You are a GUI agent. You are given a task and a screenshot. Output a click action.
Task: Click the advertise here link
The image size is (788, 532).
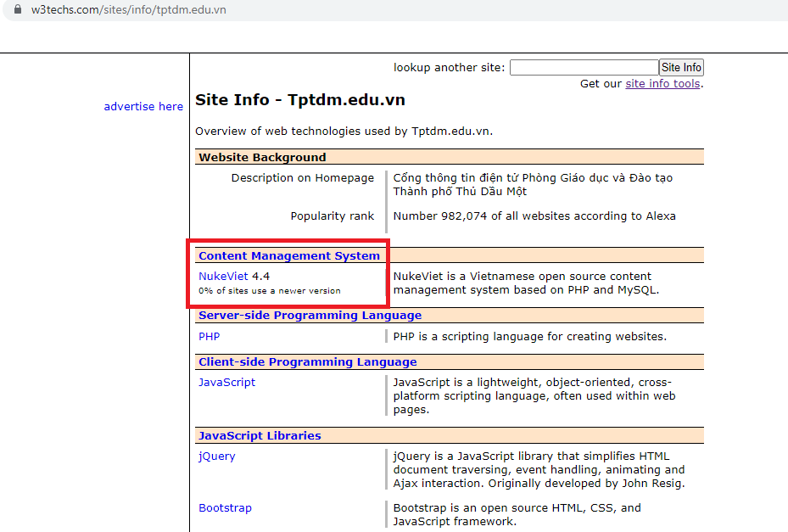[x=143, y=107]
